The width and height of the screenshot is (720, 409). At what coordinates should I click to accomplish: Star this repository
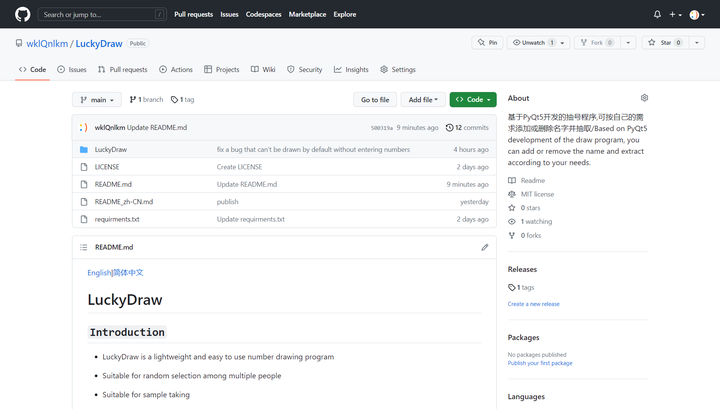tap(660, 43)
